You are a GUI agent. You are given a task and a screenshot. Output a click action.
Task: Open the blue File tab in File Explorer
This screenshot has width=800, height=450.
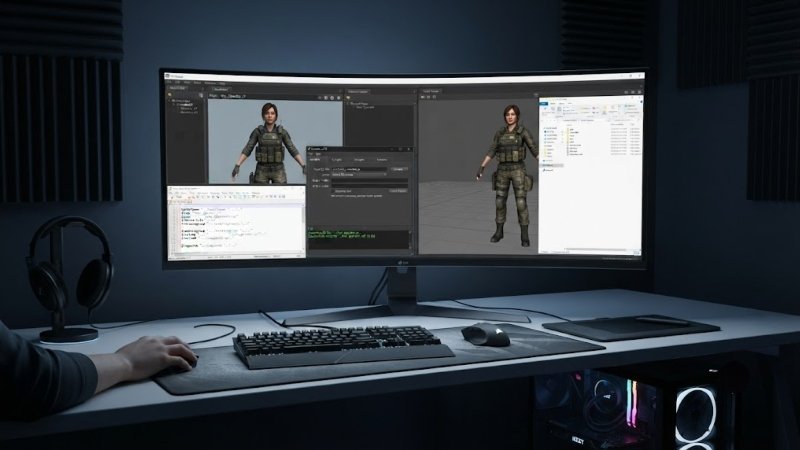544,104
